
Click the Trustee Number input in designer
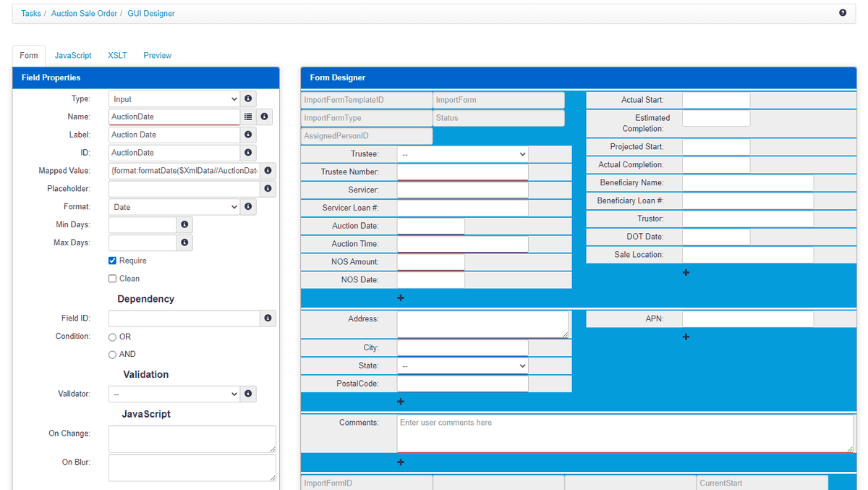coord(463,172)
